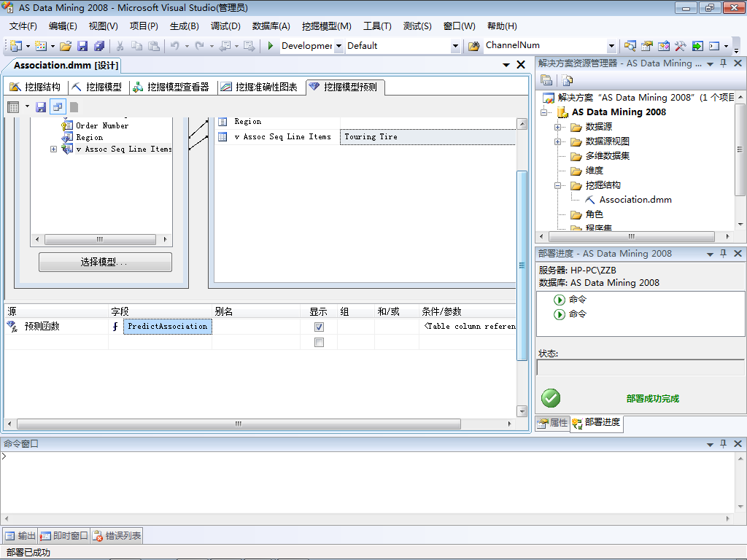This screenshot has width=747, height=560.
Task: Click Solution Explorer show all files icon
Action: (567, 80)
